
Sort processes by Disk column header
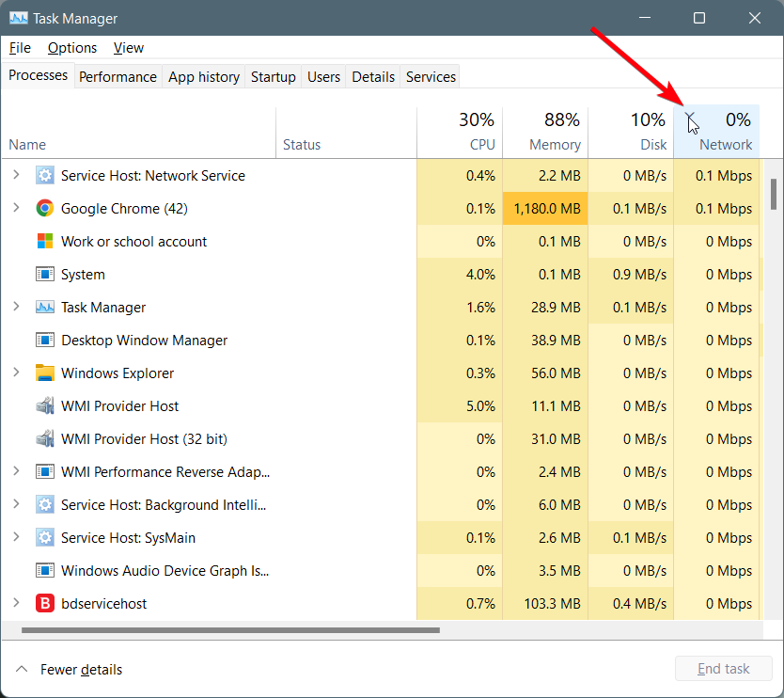(631, 132)
